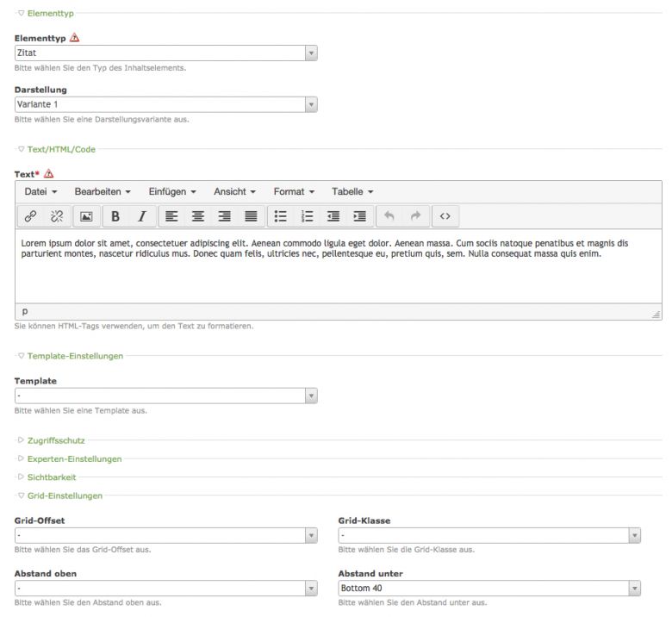This screenshot has height=617, width=672.
Task: Insert a bulleted list
Action: (280, 216)
